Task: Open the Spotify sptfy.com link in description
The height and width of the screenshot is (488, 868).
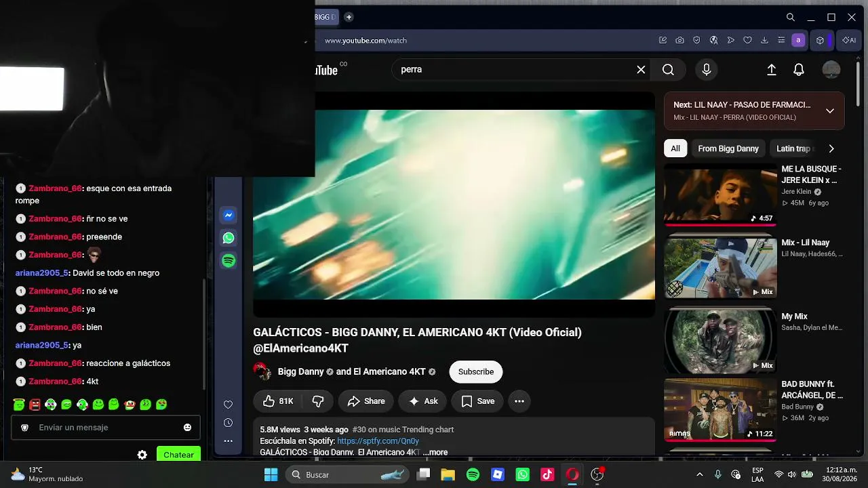Action: (x=378, y=441)
